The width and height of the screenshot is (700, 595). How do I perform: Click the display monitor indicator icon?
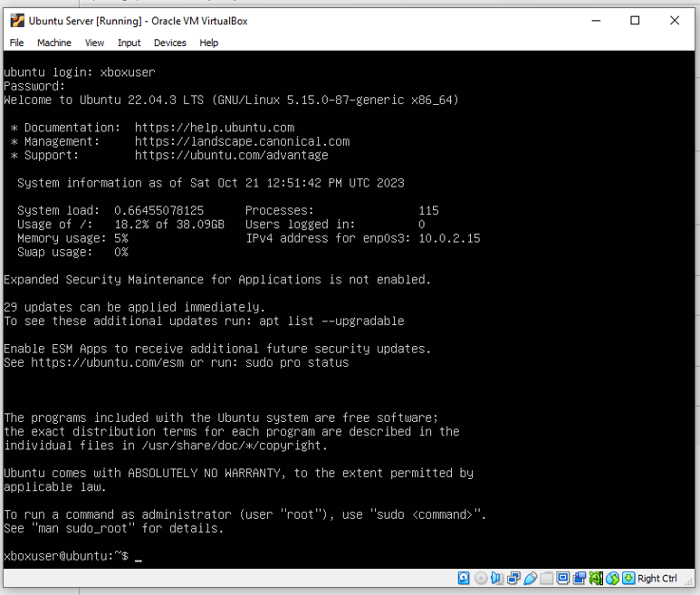[563, 578]
